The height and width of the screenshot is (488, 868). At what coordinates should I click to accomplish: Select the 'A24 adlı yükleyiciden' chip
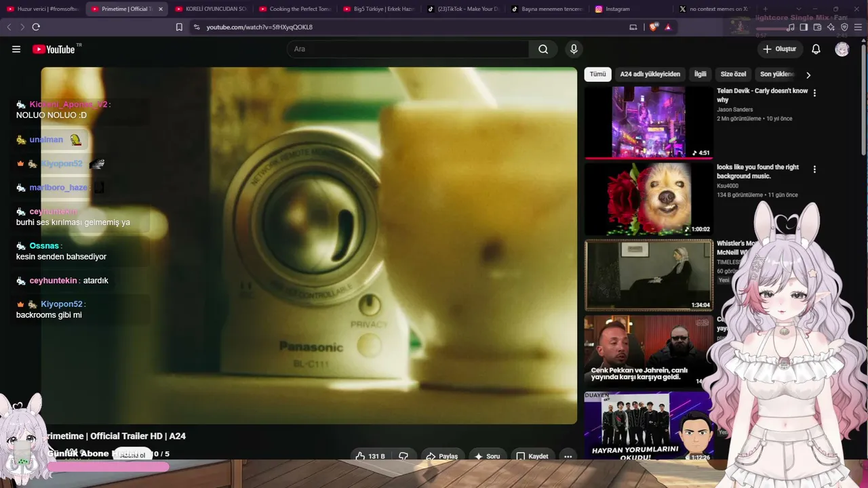pos(650,75)
